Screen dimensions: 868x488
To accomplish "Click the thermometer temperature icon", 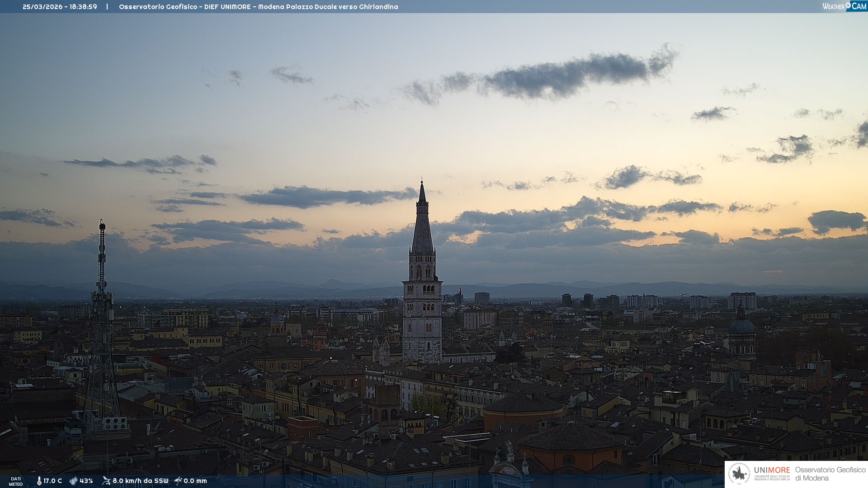I will click(x=39, y=481).
